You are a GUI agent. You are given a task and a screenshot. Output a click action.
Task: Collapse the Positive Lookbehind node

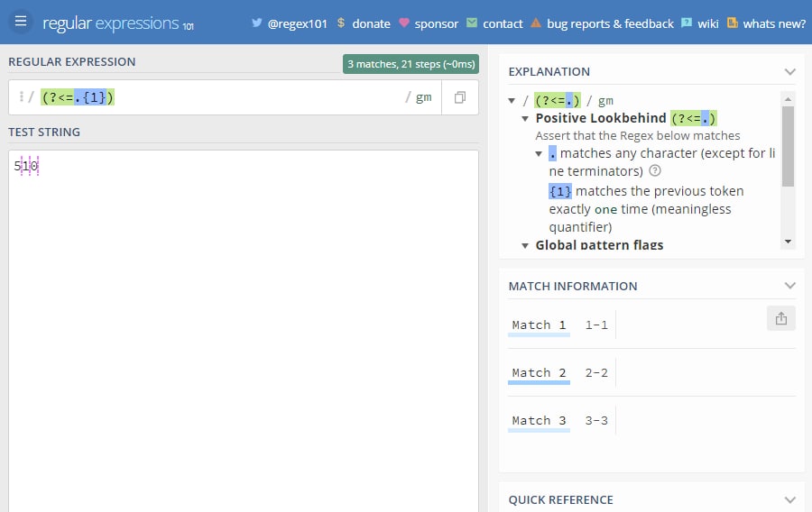tap(525, 118)
